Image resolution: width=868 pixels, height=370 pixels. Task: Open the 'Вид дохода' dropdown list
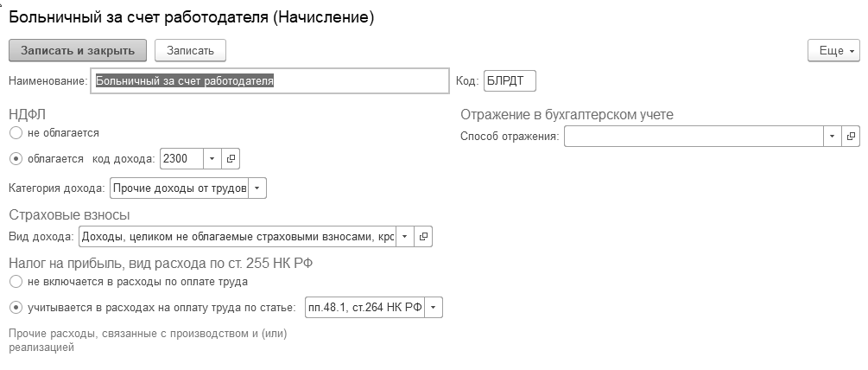404,236
